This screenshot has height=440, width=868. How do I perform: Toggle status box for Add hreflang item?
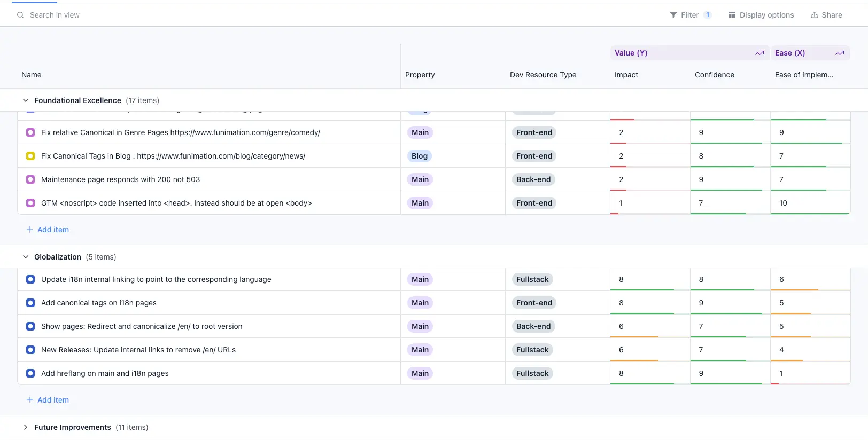coord(30,373)
